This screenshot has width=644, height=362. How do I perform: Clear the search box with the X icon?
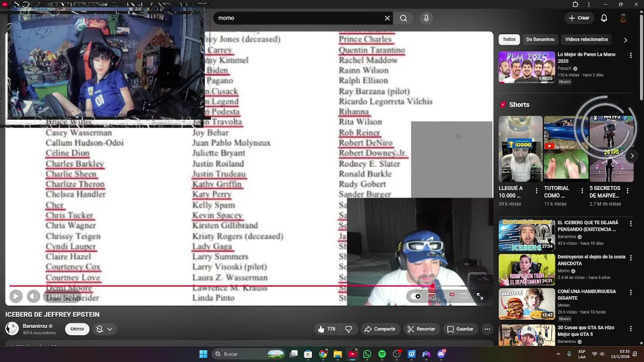(387, 18)
